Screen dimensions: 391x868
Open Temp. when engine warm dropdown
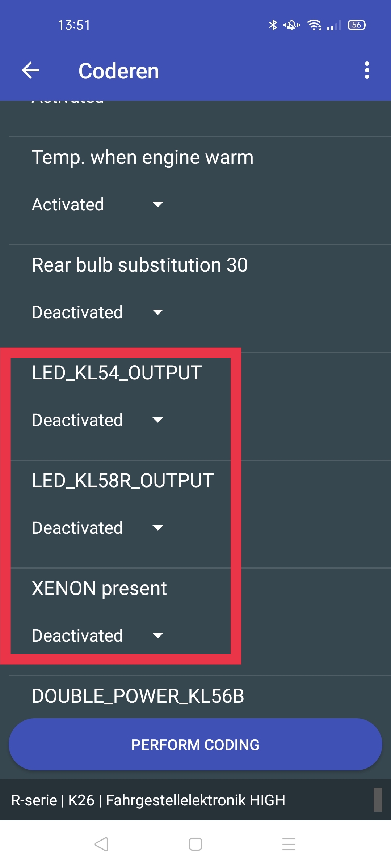[x=98, y=204]
